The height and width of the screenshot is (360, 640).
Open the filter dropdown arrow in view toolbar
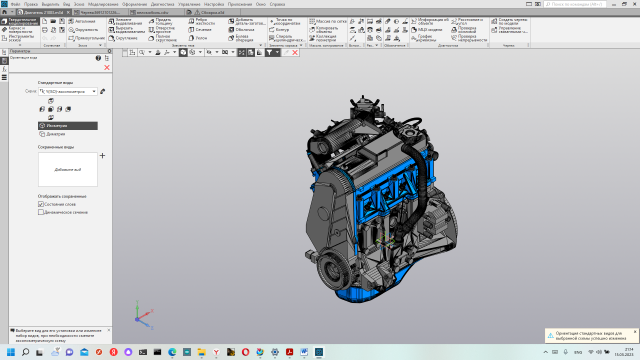[278, 52]
